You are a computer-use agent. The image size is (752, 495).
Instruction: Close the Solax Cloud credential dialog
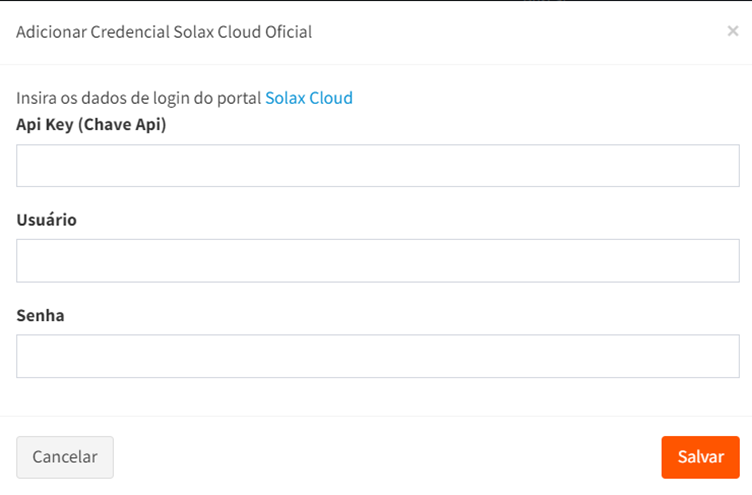(732, 32)
